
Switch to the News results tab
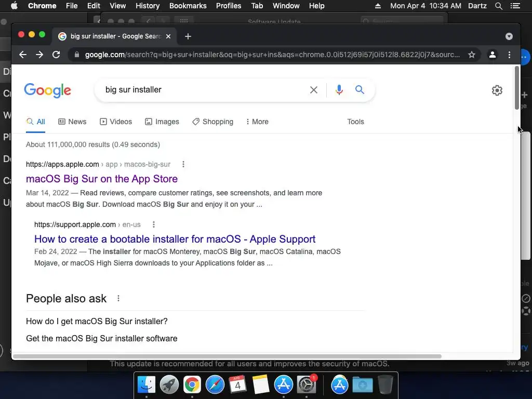[72, 122]
